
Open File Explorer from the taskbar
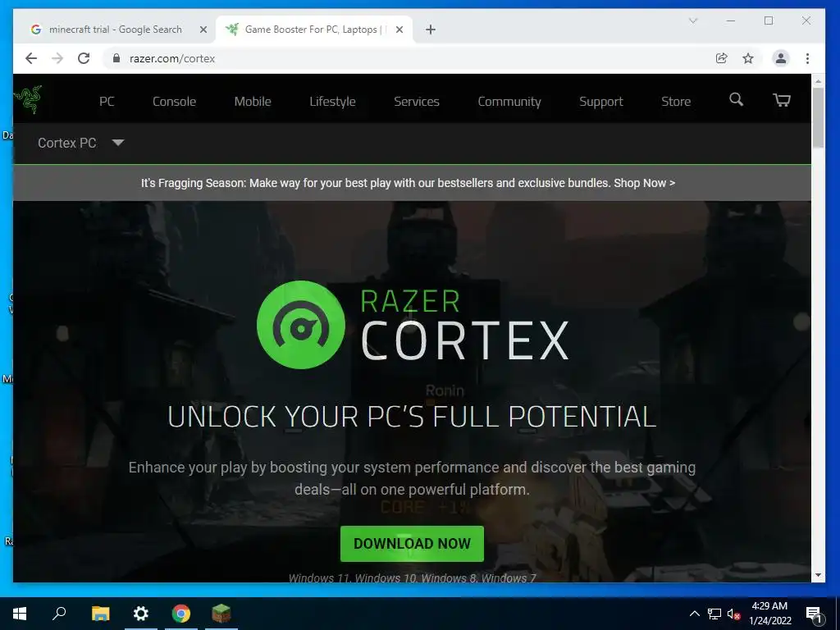[100, 614]
